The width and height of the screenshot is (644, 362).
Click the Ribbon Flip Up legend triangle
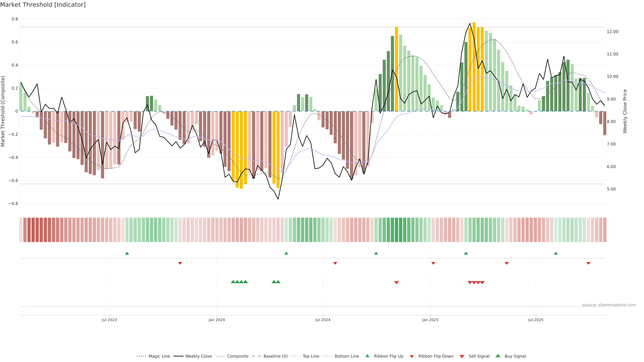[367, 356]
